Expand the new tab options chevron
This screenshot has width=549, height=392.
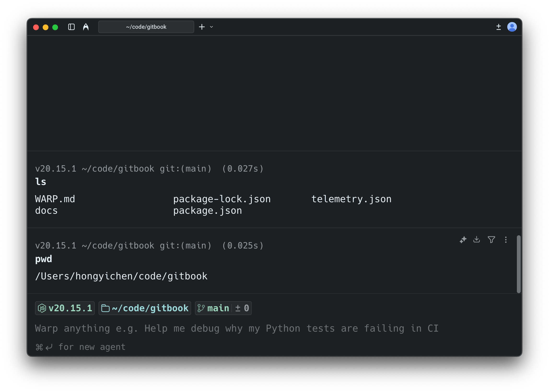(x=211, y=27)
